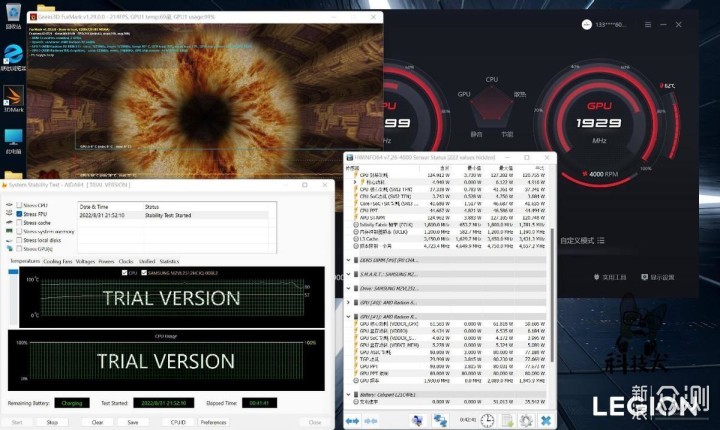Image resolution: width=720 pixels, height=430 pixels.
Task: Enable Stress system memory checkbox
Action: 19,232
